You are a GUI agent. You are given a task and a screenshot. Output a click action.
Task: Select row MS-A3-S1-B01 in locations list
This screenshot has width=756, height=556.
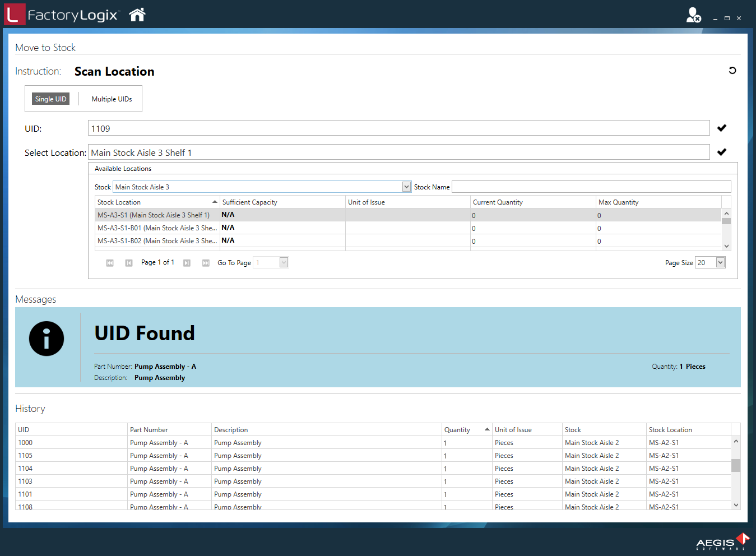157,228
